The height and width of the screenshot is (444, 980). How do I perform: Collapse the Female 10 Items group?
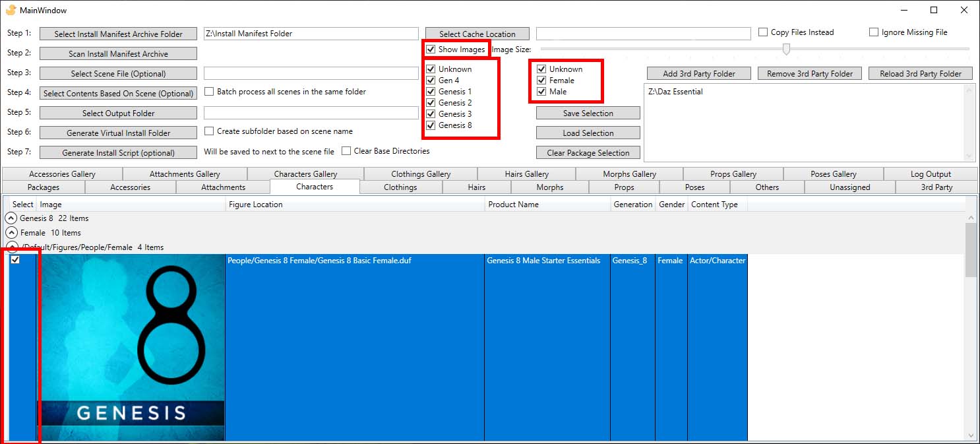11,233
